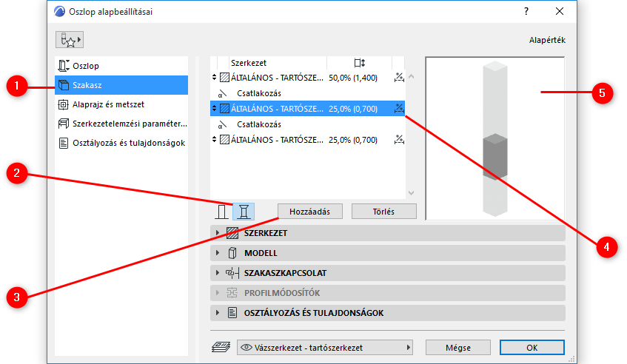Viewport: 627px width, 364px height.
Task: Click the Hozzáadás button
Action: pos(309,211)
